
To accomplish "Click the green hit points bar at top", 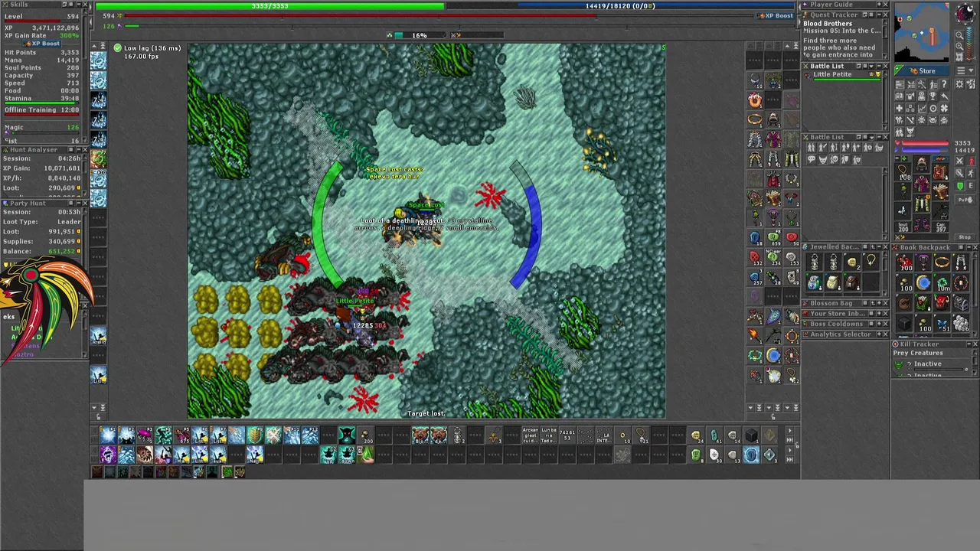I will coord(269,6).
